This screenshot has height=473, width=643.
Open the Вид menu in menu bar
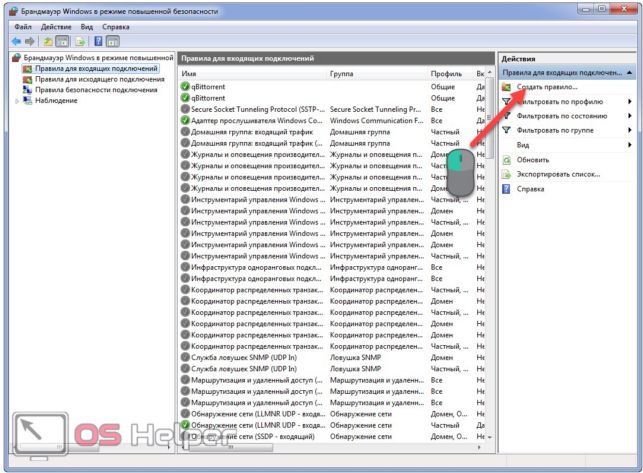coord(87,27)
